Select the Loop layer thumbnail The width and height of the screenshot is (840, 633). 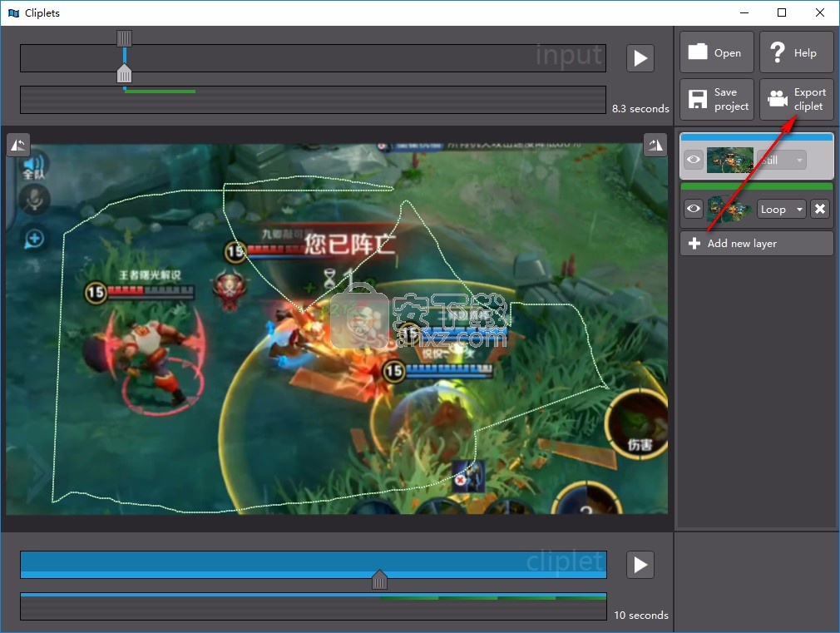point(729,209)
